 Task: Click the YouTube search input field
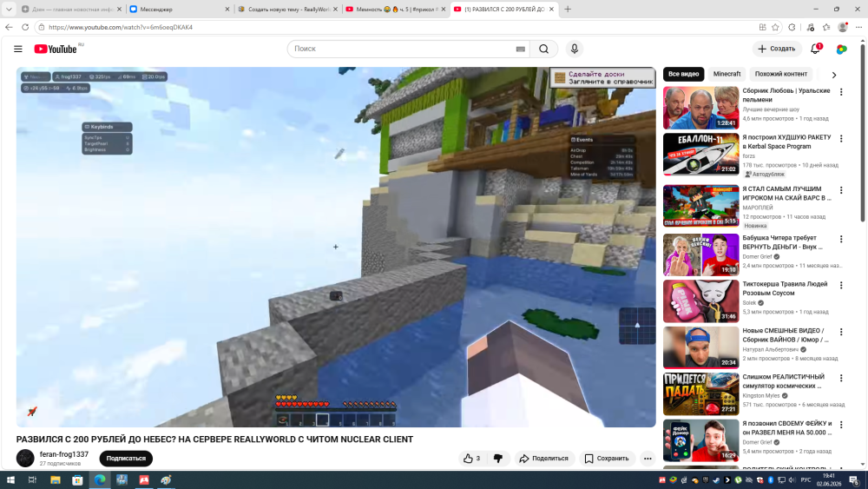pyautogui.click(x=401, y=49)
